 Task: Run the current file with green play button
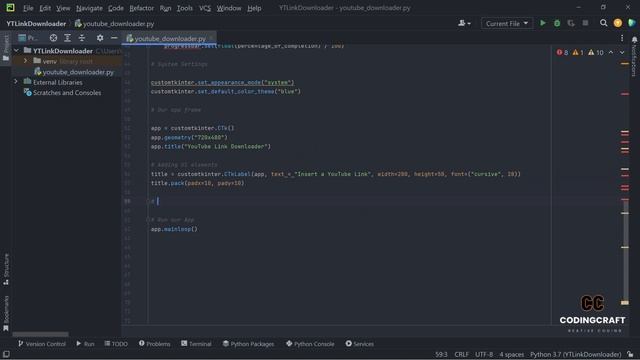(x=542, y=23)
